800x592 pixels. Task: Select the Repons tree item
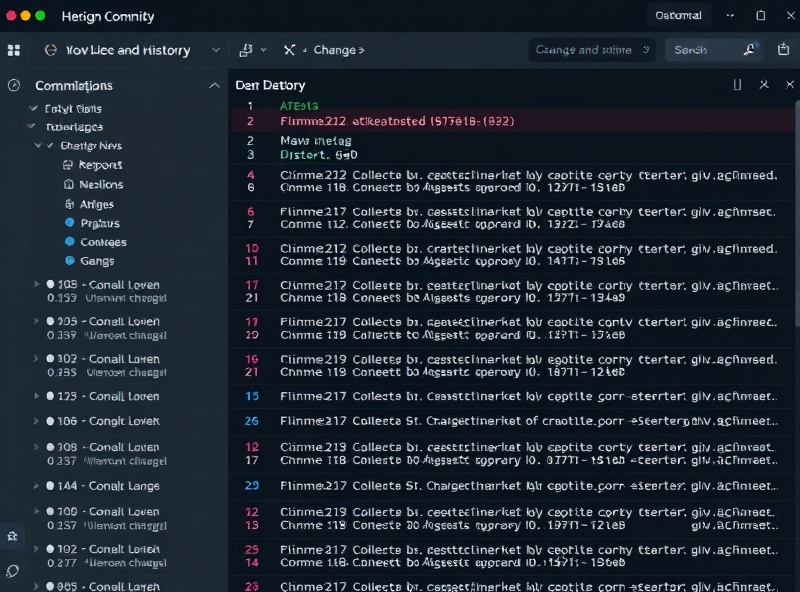point(101,165)
